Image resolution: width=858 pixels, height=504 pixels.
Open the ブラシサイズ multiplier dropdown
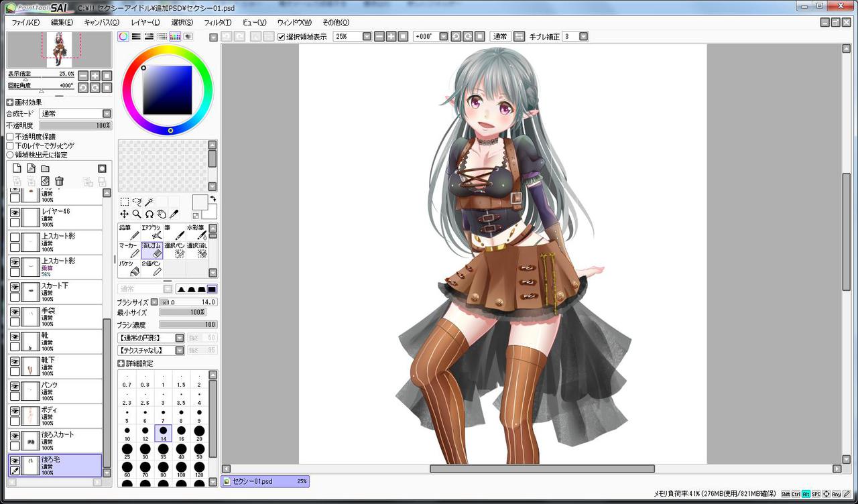click(x=154, y=302)
